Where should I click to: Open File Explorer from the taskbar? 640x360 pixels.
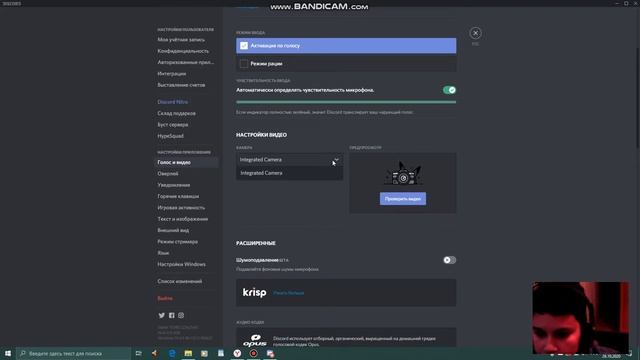[188, 353]
